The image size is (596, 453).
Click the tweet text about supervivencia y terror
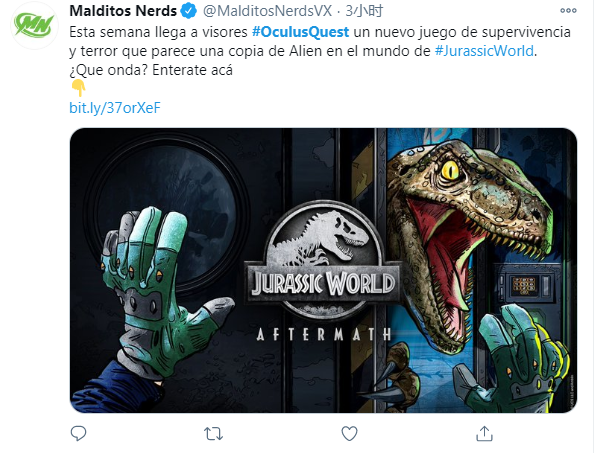click(320, 41)
